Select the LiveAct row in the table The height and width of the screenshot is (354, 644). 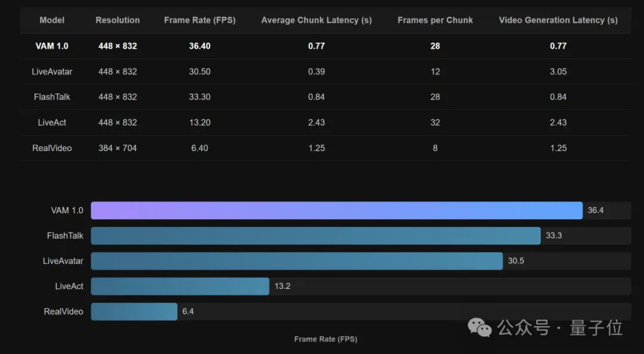tap(326, 122)
